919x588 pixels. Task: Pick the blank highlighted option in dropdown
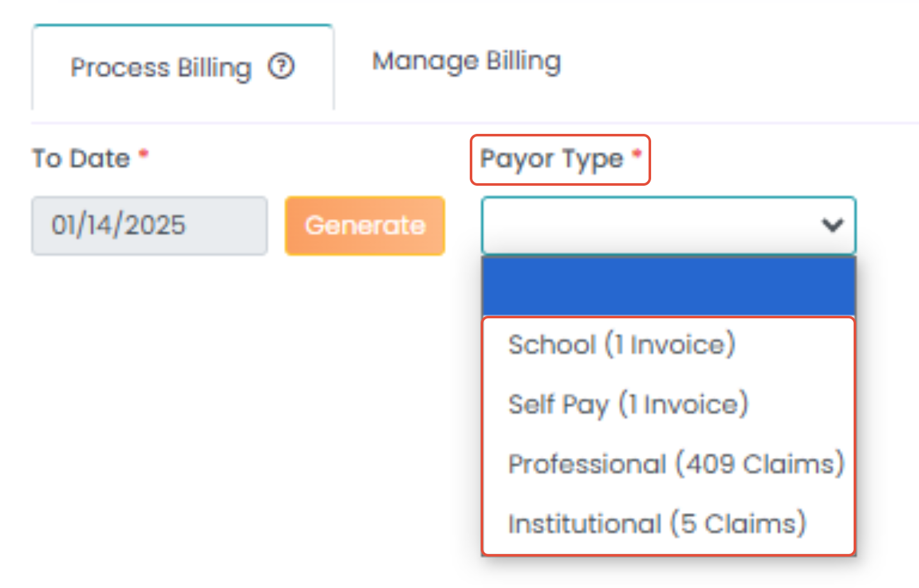click(668, 286)
